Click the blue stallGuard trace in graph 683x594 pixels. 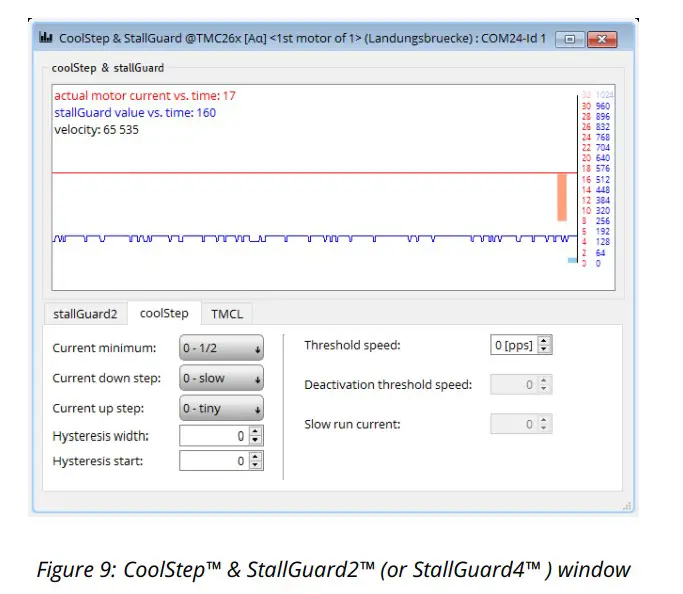click(x=314, y=238)
